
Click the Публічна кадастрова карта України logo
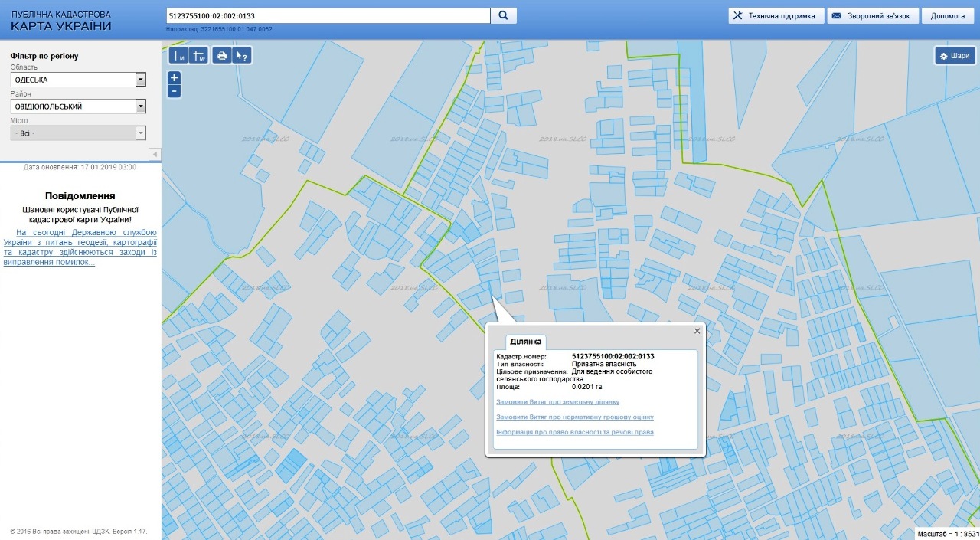click(61, 21)
